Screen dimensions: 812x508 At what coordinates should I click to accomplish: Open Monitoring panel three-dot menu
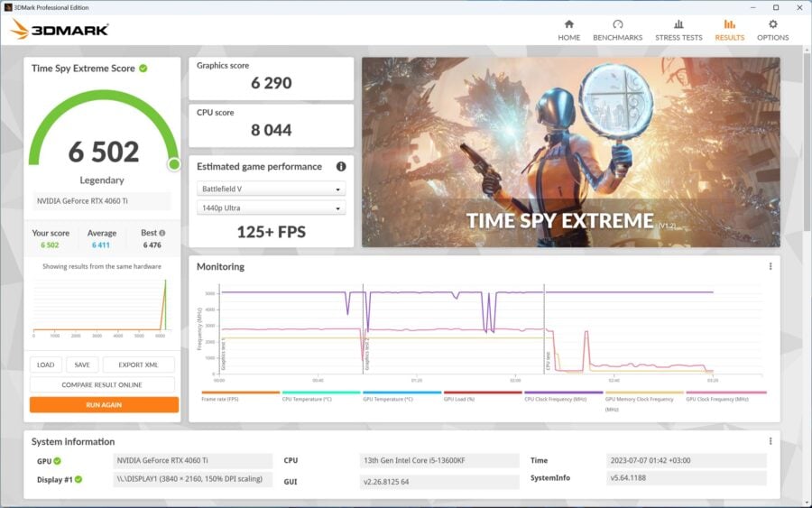(x=770, y=266)
